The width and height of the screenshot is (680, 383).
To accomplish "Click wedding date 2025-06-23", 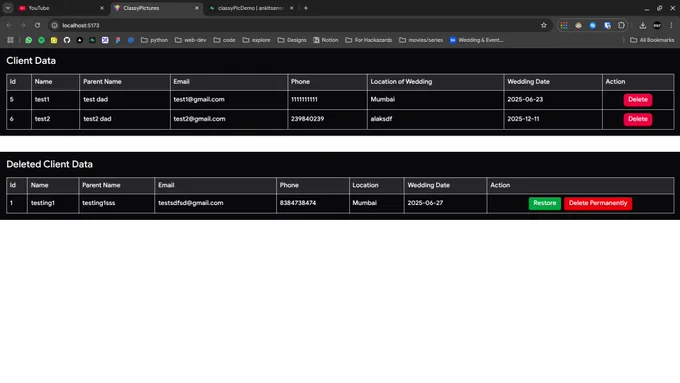I will point(525,99).
